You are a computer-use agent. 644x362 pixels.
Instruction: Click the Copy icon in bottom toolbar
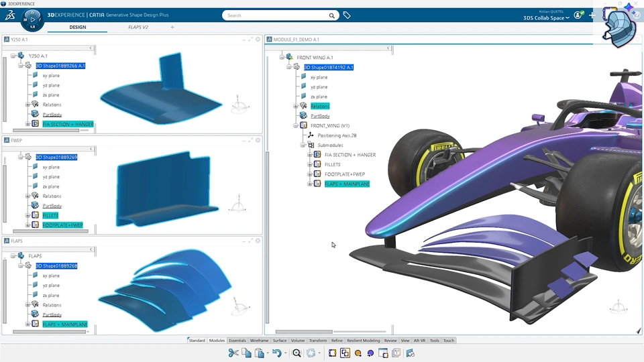tap(246, 353)
